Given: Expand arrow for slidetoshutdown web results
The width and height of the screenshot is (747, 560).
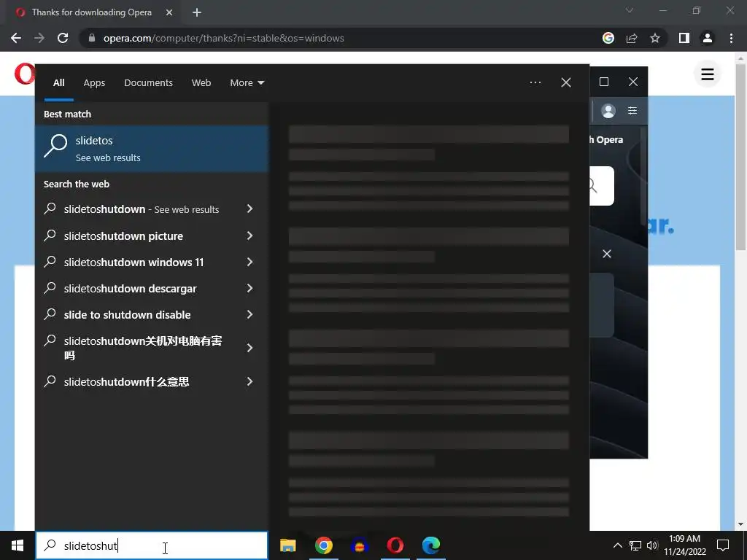Looking at the screenshot, I should pos(249,209).
